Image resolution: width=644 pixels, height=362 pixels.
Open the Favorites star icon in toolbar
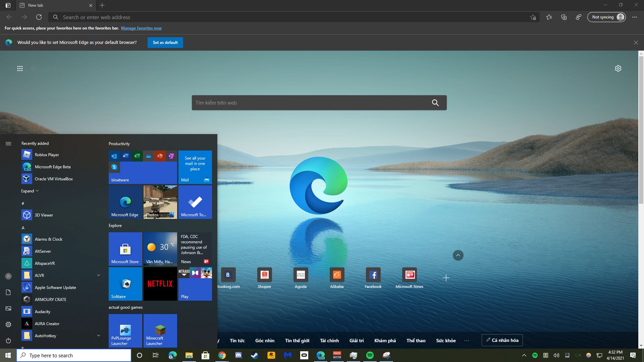point(549,17)
